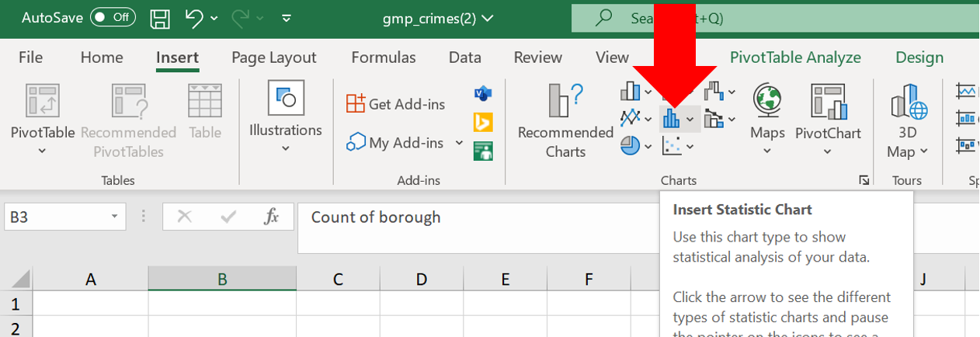Click the Insert Pie or Doughnut Chart icon
Viewport: 980px width, 337px height.
pyautogui.click(x=630, y=145)
